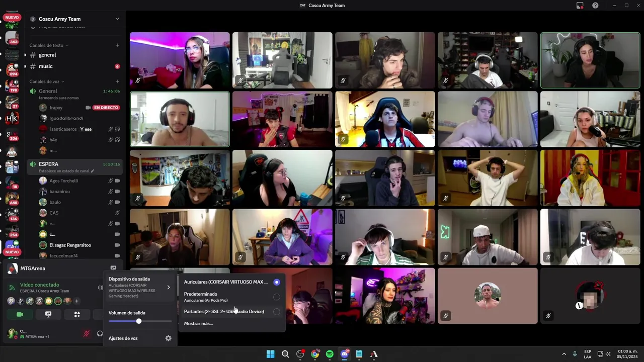Screen dimensions: 644x362
Task: Open ESP LAA language switcher
Action: pos(588,354)
